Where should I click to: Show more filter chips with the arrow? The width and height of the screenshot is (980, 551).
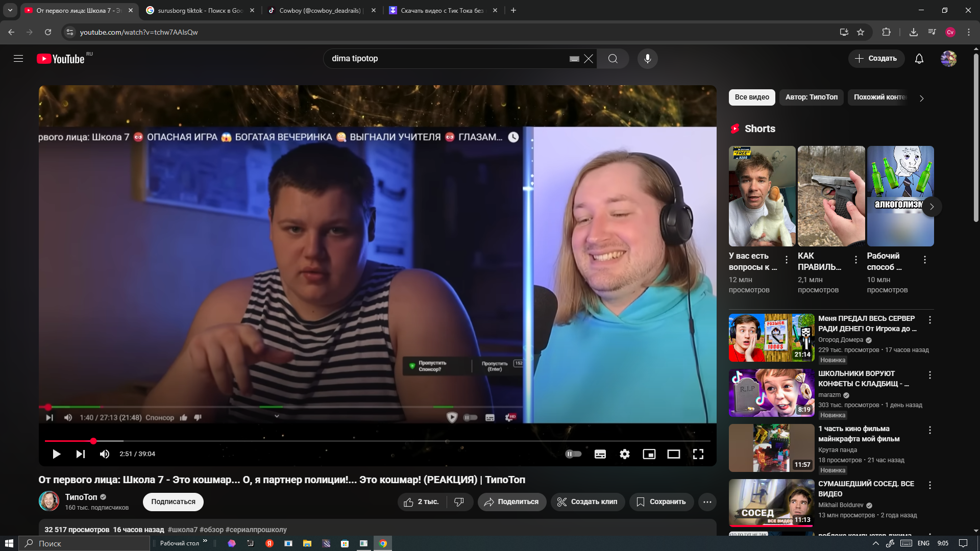(922, 98)
